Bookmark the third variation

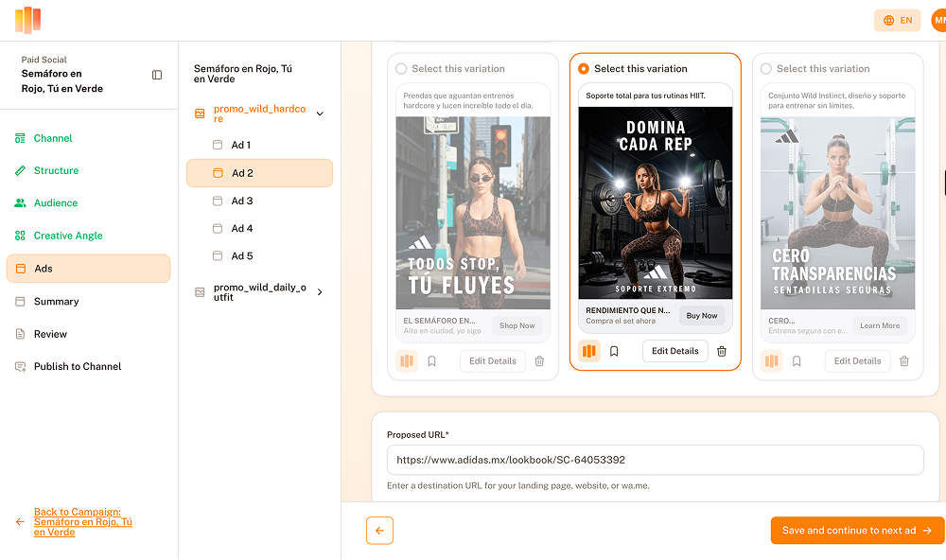point(797,361)
